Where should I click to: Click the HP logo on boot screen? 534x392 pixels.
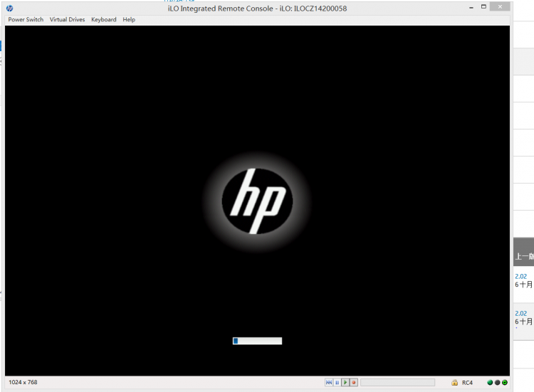tap(257, 201)
